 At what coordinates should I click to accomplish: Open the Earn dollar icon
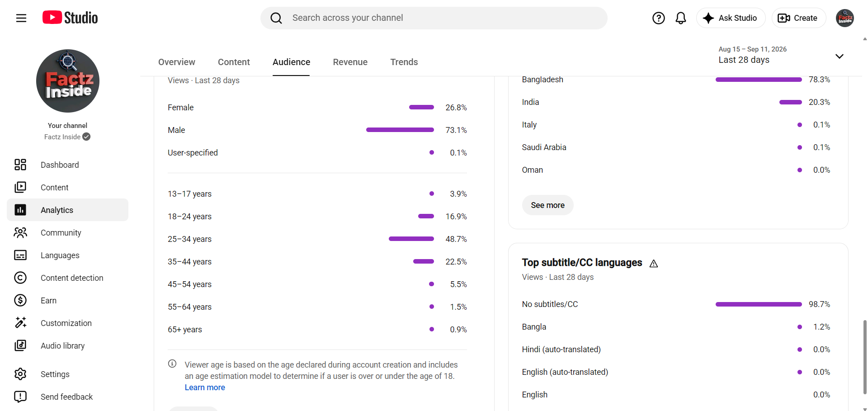pos(20,300)
